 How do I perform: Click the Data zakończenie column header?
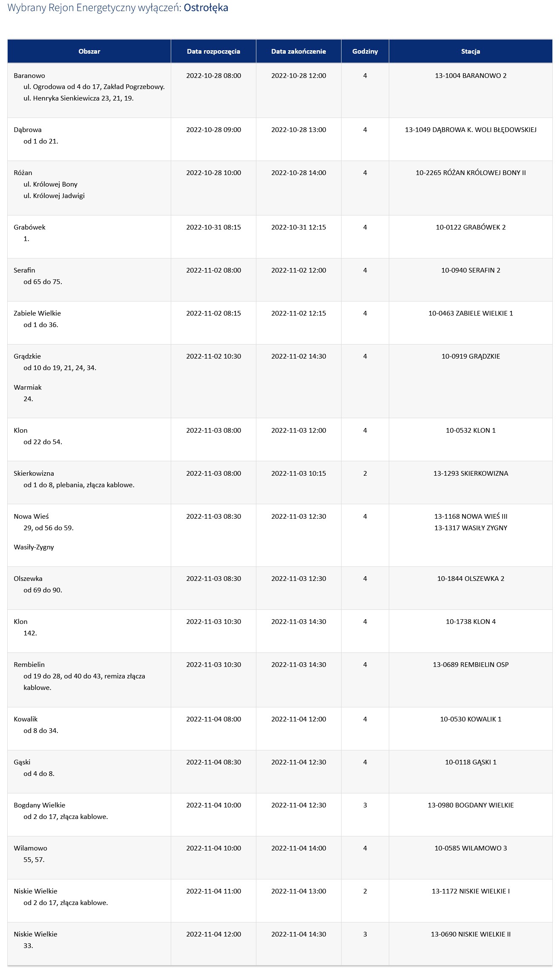tap(299, 51)
